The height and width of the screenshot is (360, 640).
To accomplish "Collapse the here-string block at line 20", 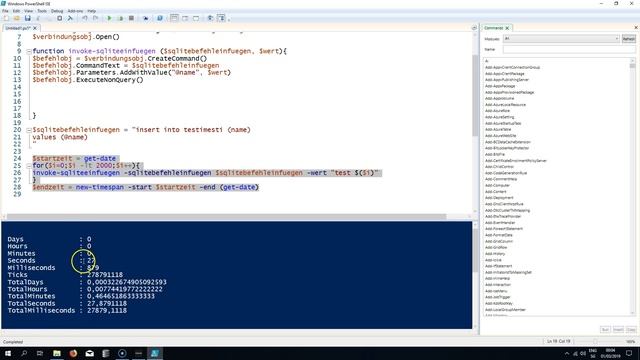I will click(29, 130).
